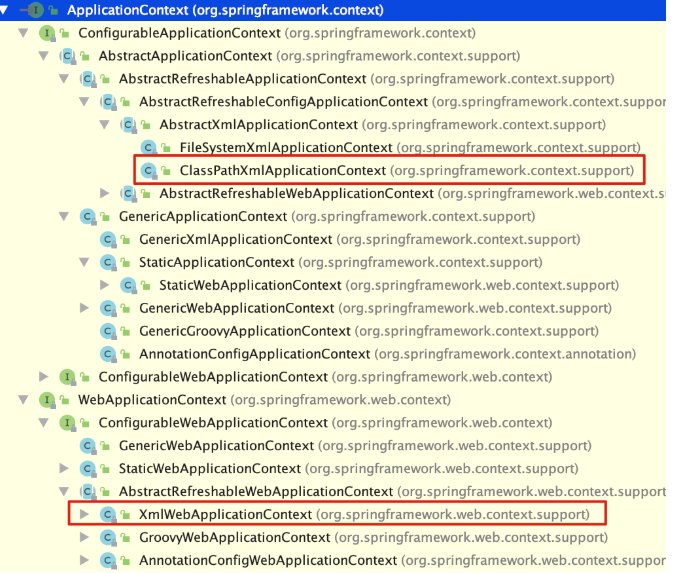Click the public-access lock icon beside ClassPathXmlApplicationContext
696x573 pixels.
click(166, 170)
